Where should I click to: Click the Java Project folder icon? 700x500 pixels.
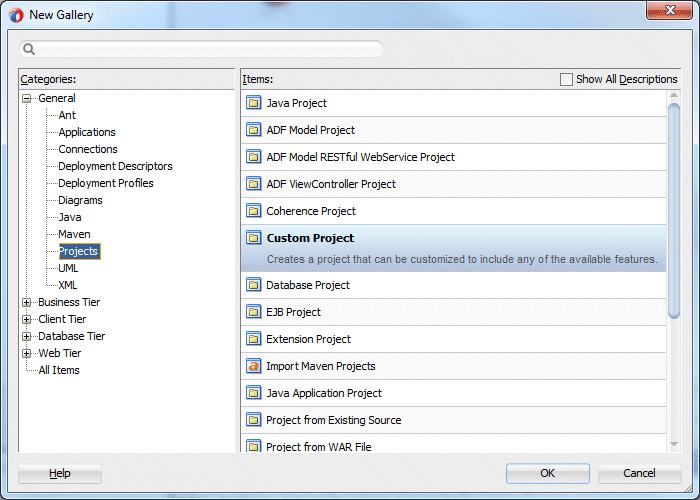pos(254,103)
